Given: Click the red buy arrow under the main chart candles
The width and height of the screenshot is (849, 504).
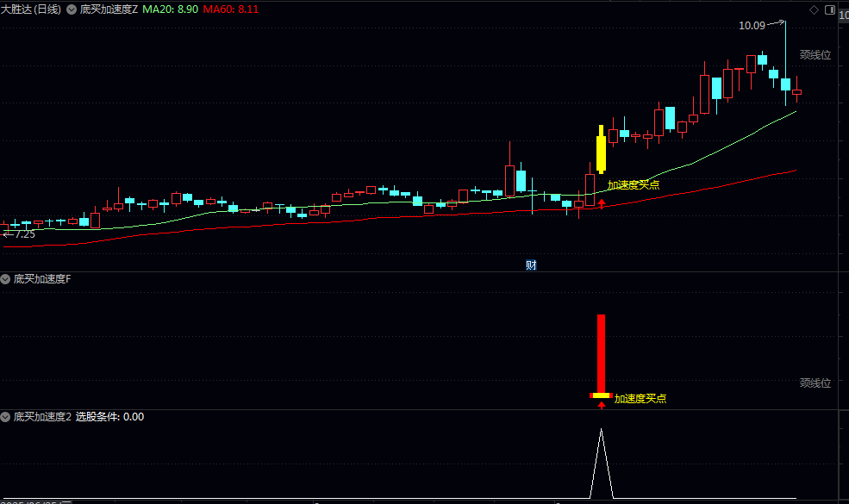Looking at the screenshot, I should [x=601, y=204].
